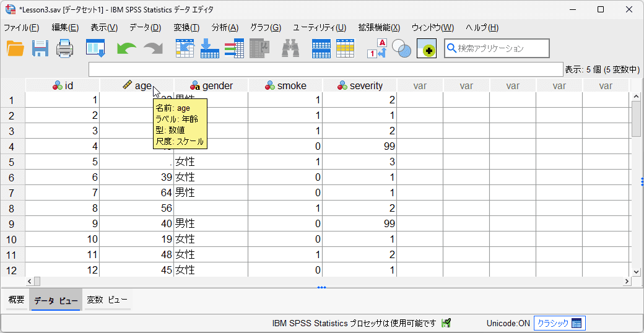Screen dimensions: 644x333
Task: Click the green Undo arrow
Action: pyautogui.click(x=126, y=49)
